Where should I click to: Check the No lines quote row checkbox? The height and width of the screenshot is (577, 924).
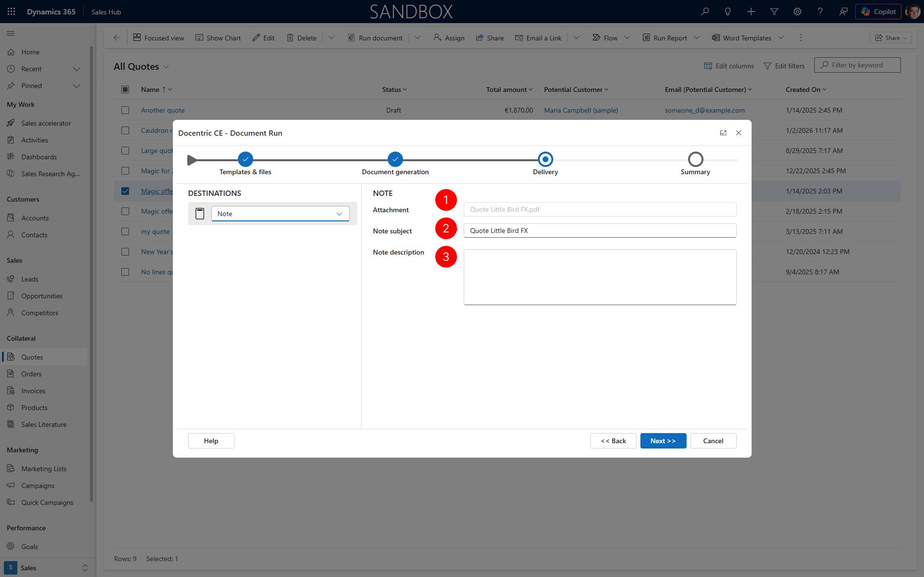tap(125, 272)
